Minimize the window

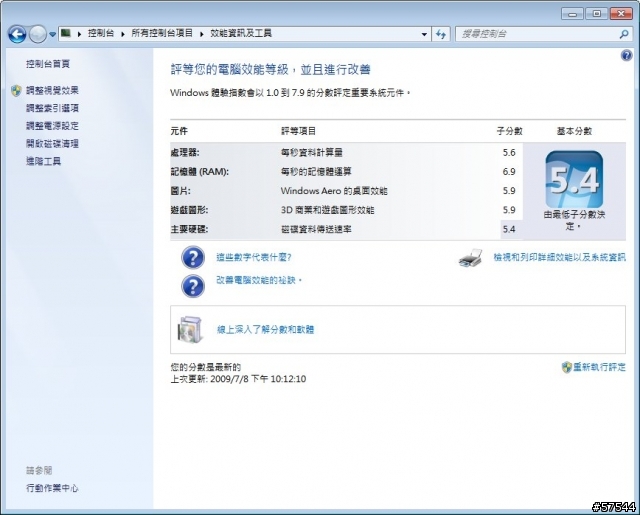(572, 14)
